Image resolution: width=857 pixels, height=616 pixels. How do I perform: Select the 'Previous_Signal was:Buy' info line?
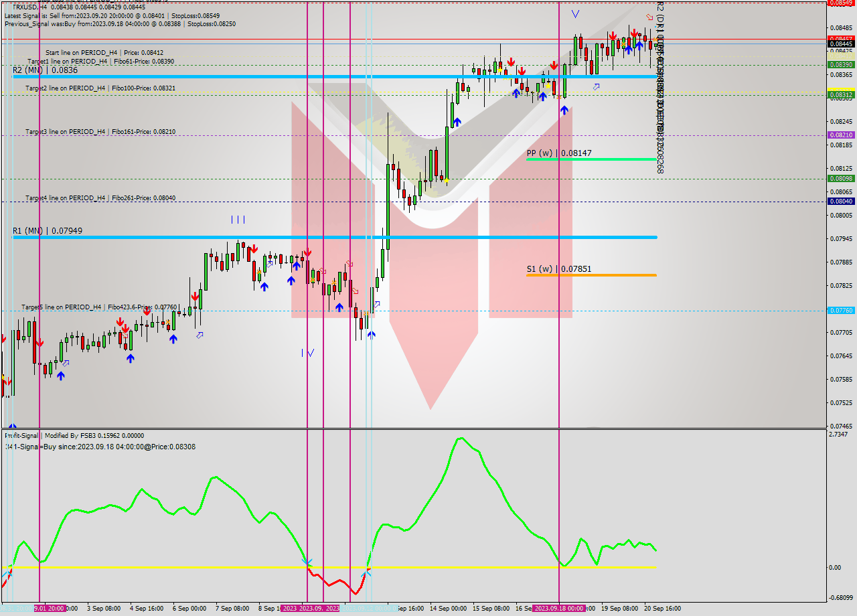(x=120, y=23)
